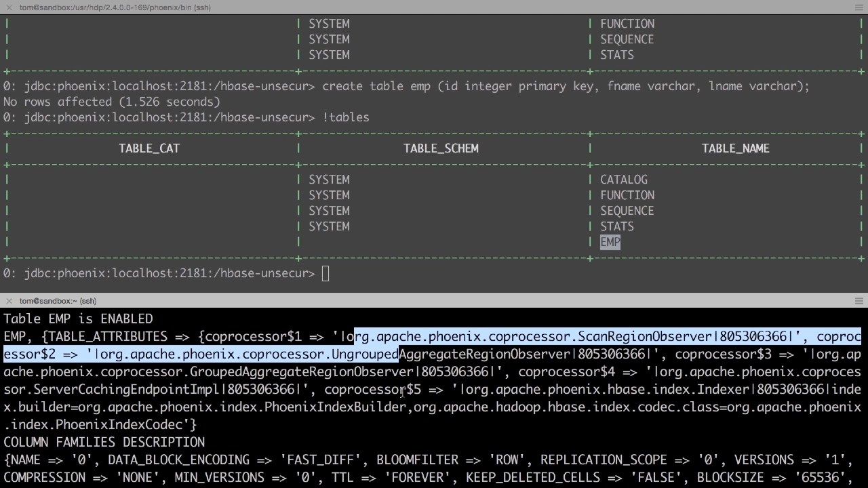Click the coprocessor$5 attribute
868x488 pixels.
tap(373, 389)
